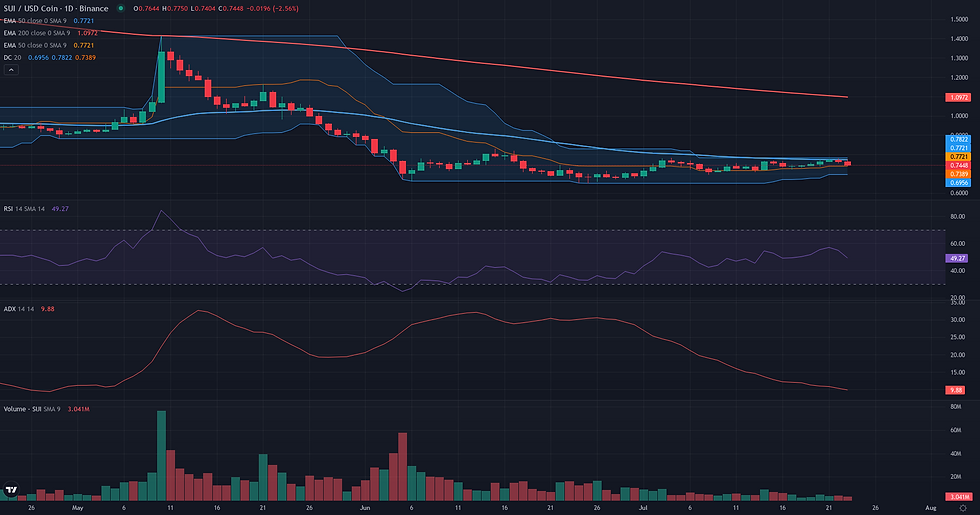Viewport: 980px width, 515px height.
Task: Click the TradingView logo badge
Action: click(11, 490)
